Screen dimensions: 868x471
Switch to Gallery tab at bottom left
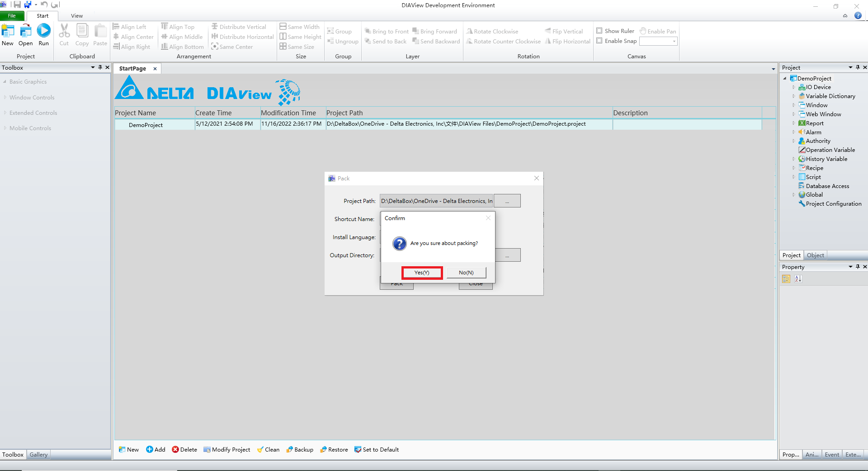38,455
